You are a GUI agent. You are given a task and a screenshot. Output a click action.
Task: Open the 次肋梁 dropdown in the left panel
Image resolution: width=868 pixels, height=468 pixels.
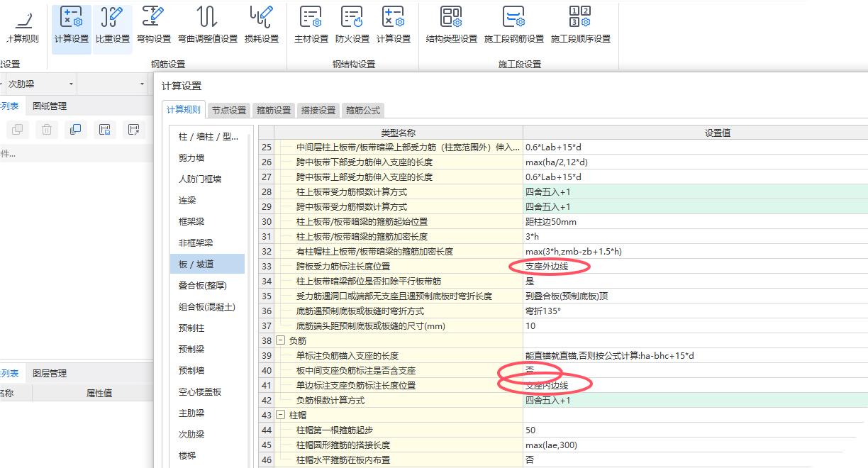[x=43, y=84]
